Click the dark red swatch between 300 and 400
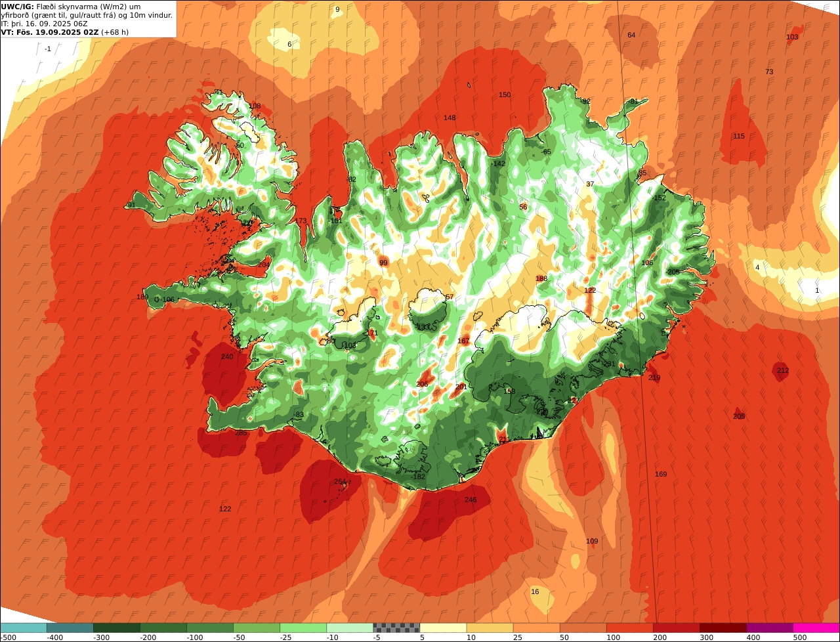The image size is (840, 642). [723, 628]
